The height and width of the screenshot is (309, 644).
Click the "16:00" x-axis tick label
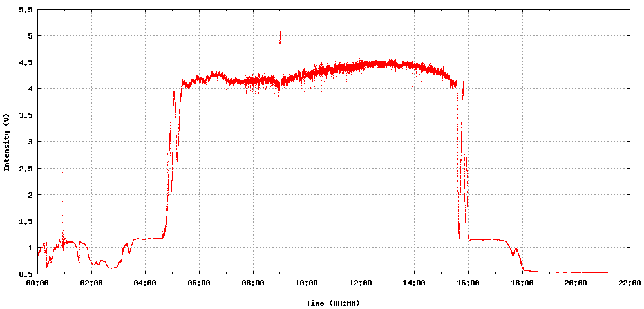tap(468, 283)
